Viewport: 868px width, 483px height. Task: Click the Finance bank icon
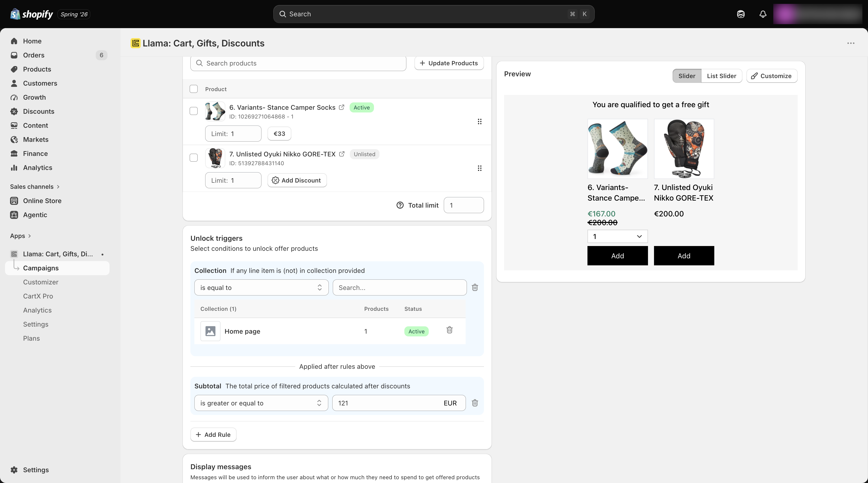point(14,154)
